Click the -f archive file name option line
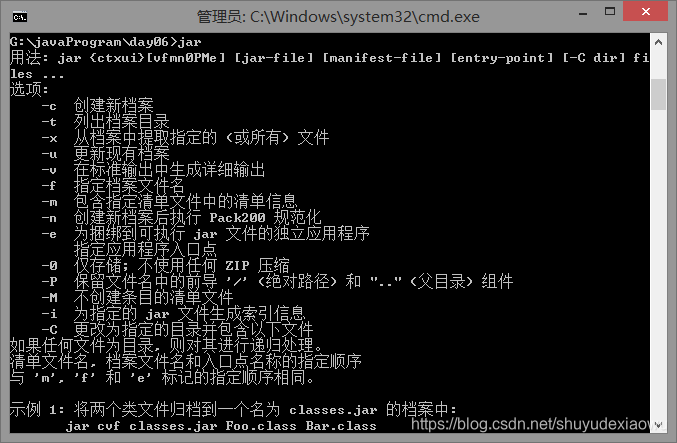 tap(113, 186)
